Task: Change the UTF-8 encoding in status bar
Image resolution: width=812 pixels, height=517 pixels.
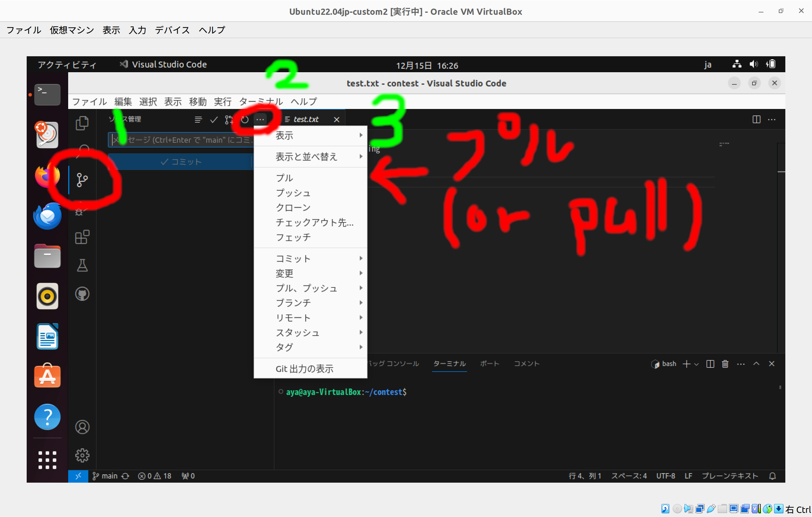Action: 666,476
